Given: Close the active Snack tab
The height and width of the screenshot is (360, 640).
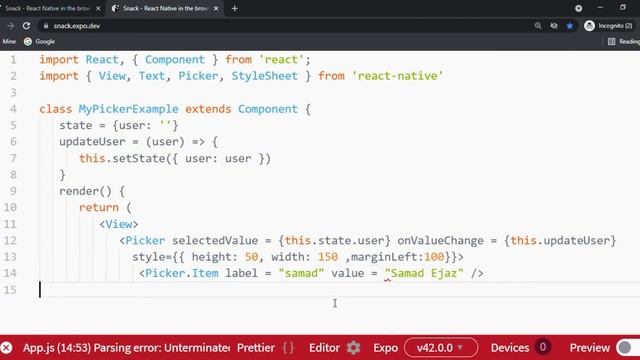Looking at the screenshot, I should (216, 8).
